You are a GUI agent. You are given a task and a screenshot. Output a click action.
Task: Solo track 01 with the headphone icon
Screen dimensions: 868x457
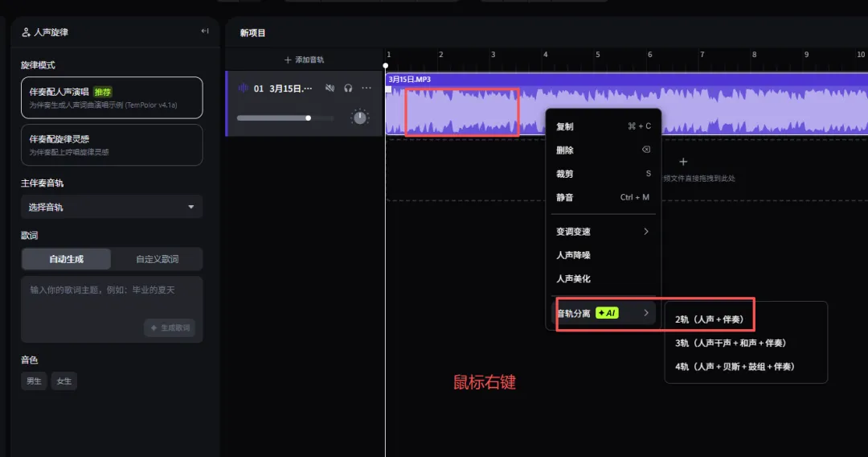(x=348, y=88)
